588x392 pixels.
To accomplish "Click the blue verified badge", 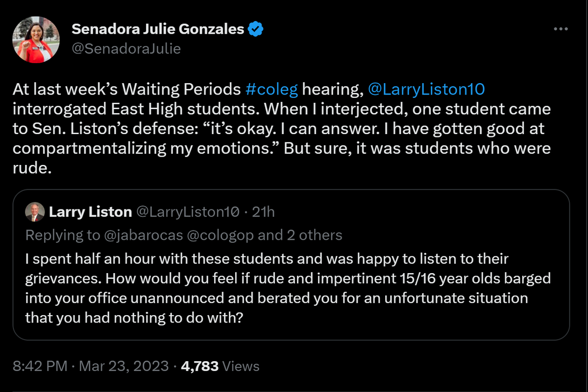I will 255,29.
